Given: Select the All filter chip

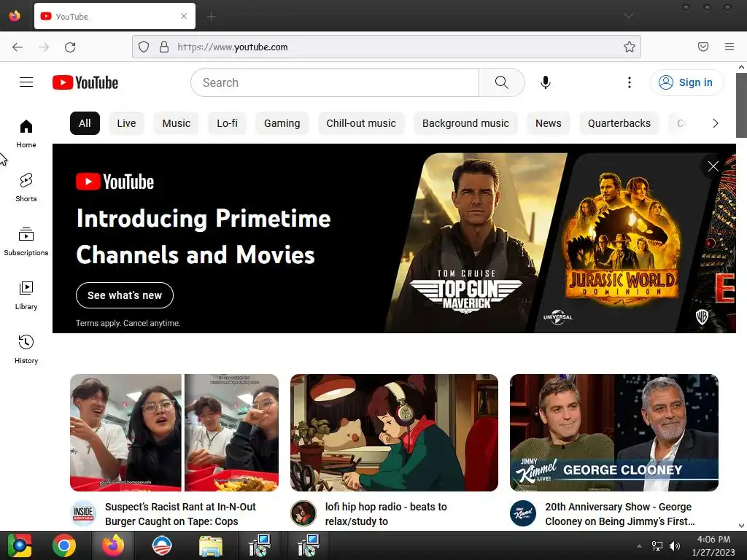Looking at the screenshot, I should pos(85,123).
